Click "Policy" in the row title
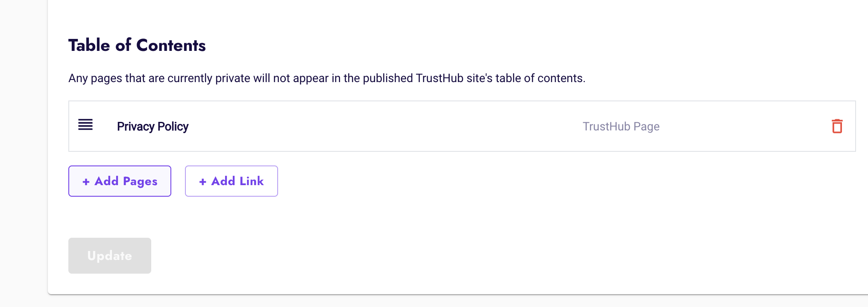This screenshot has width=868, height=307. pyautogui.click(x=173, y=127)
